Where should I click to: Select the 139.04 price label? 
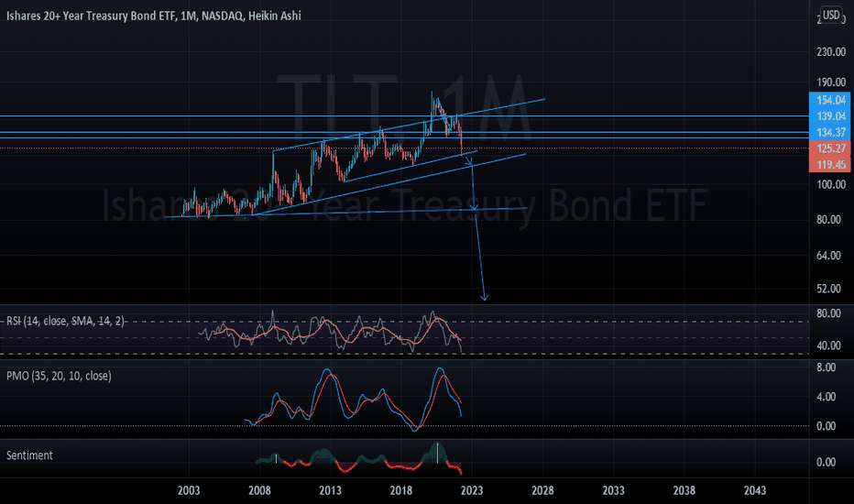click(830, 116)
